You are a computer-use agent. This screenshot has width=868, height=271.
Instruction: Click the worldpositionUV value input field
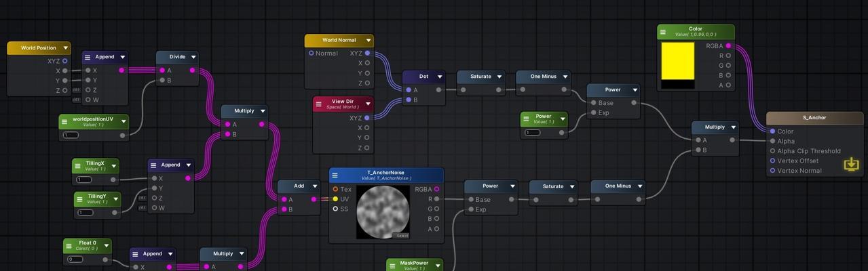[71, 135]
